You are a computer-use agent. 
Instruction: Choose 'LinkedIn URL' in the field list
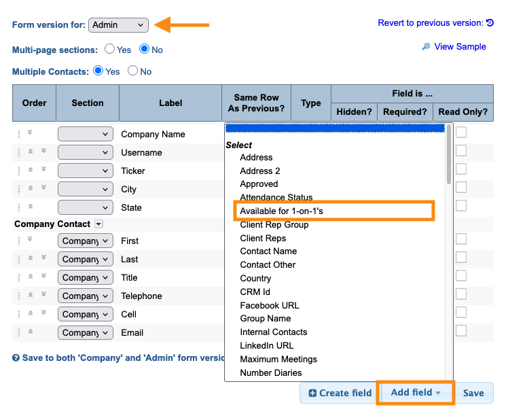(266, 345)
